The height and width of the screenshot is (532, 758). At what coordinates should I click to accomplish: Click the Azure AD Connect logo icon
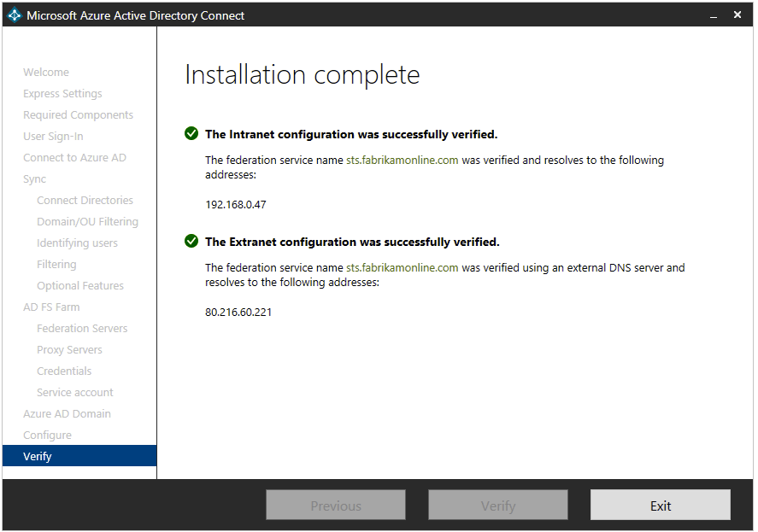point(15,15)
